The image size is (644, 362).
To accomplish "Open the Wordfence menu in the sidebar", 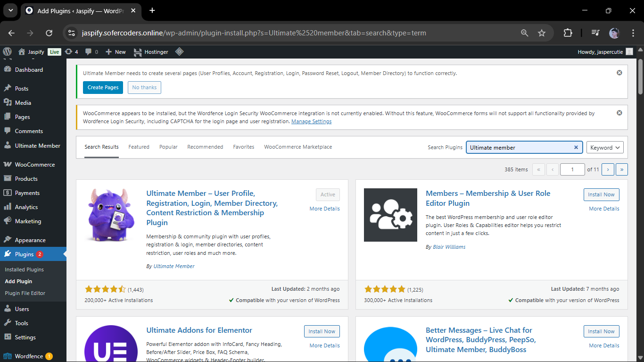I will tap(29, 356).
